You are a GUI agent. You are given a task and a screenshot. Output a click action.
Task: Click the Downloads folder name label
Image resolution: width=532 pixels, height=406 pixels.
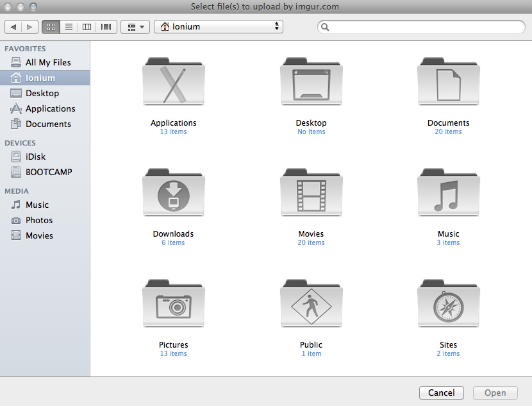(173, 234)
